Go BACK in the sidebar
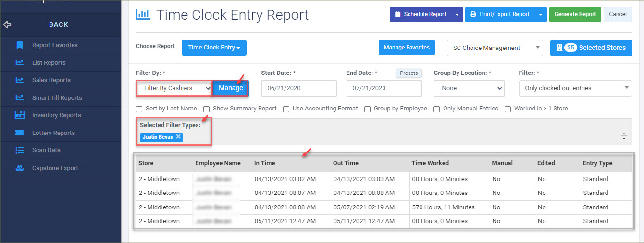The image size is (644, 243). [59, 24]
